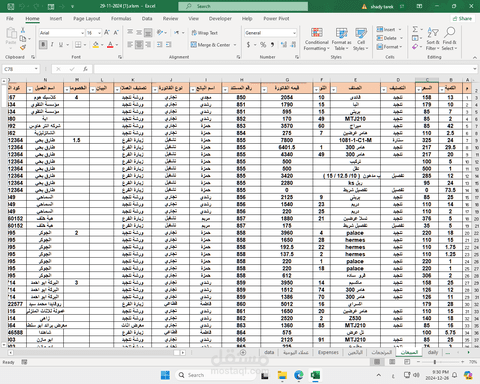Image resolution: width=480 pixels, height=384 pixels.
Task: Click the Format Painter brush icon
Action: coord(23,48)
